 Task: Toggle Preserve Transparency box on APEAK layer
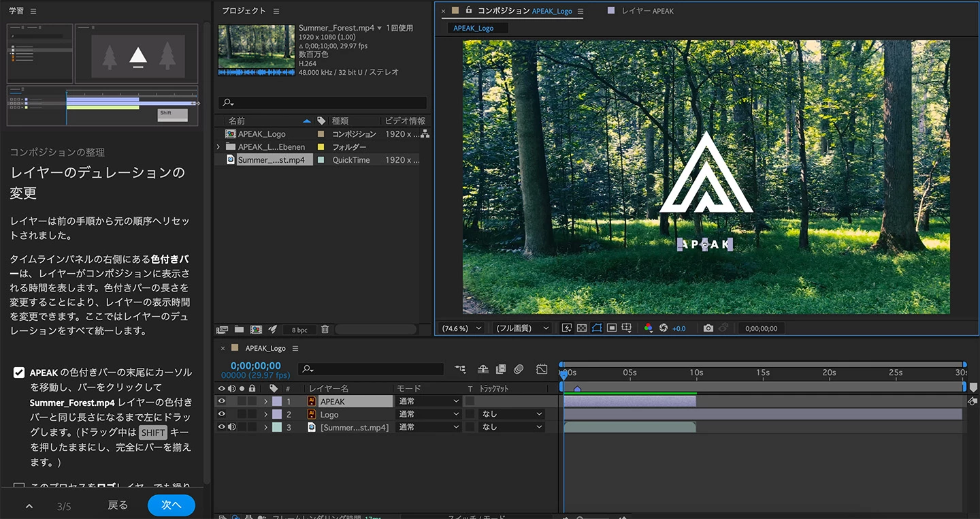coord(470,401)
